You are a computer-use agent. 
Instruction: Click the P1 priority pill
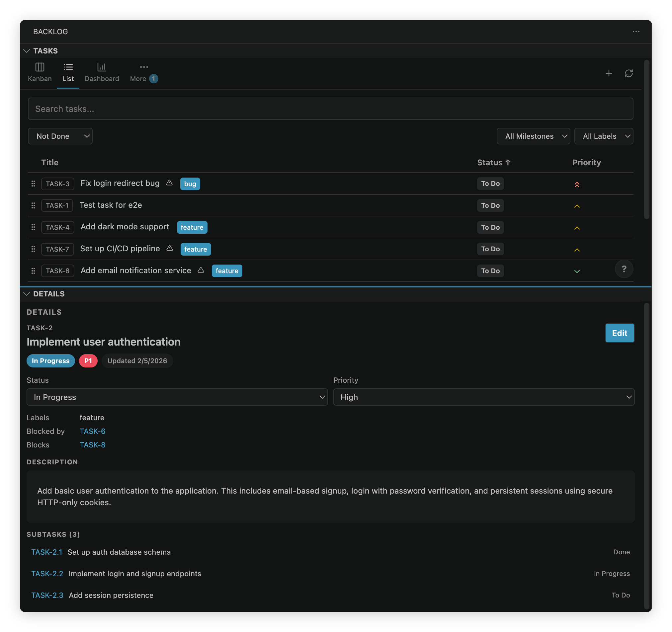coord(88,360)
